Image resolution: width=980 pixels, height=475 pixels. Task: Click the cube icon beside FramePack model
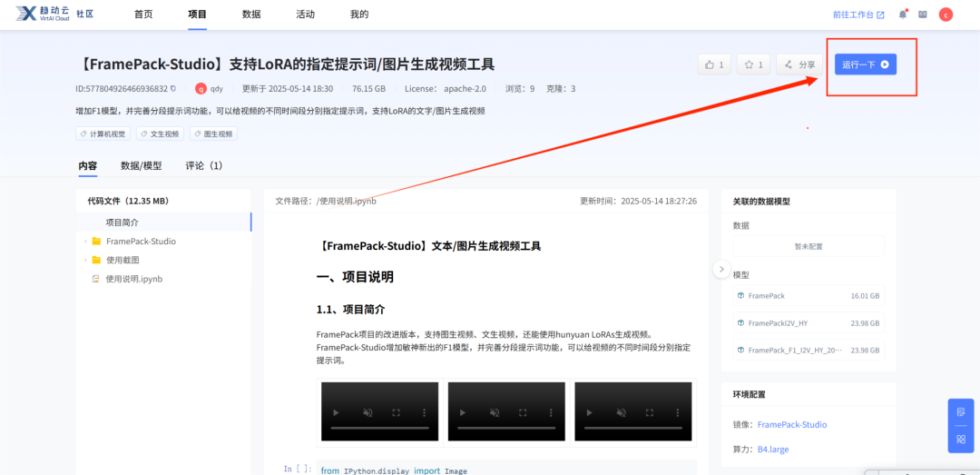pyautogui.click(x=740, y=295)
